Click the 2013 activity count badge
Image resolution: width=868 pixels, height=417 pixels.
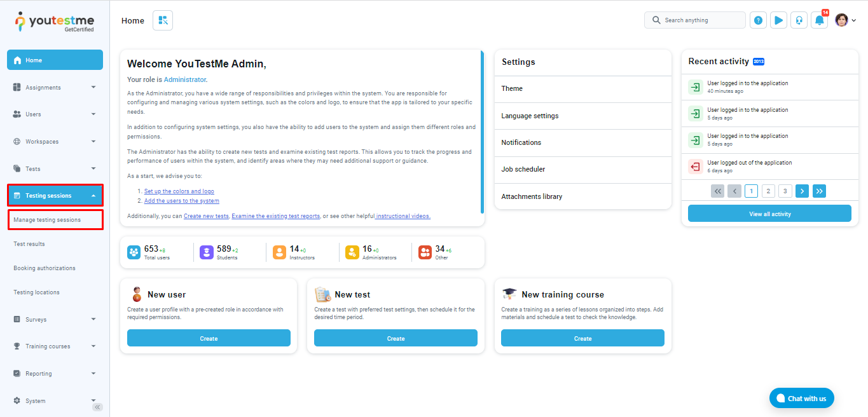click(x=759, y=62)
